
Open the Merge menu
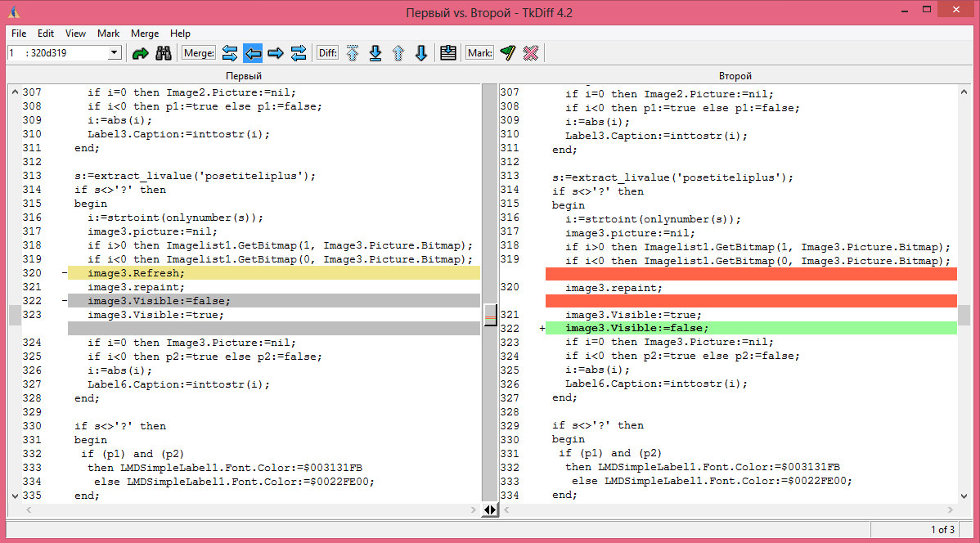144,34
